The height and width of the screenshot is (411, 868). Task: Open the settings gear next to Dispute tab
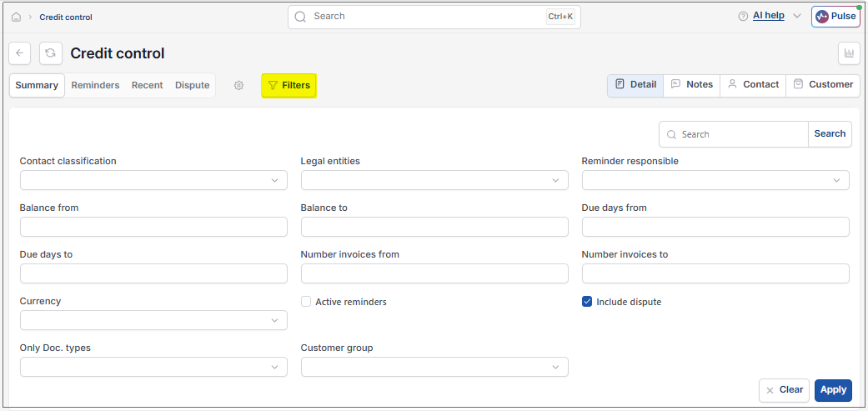point(238,86)
